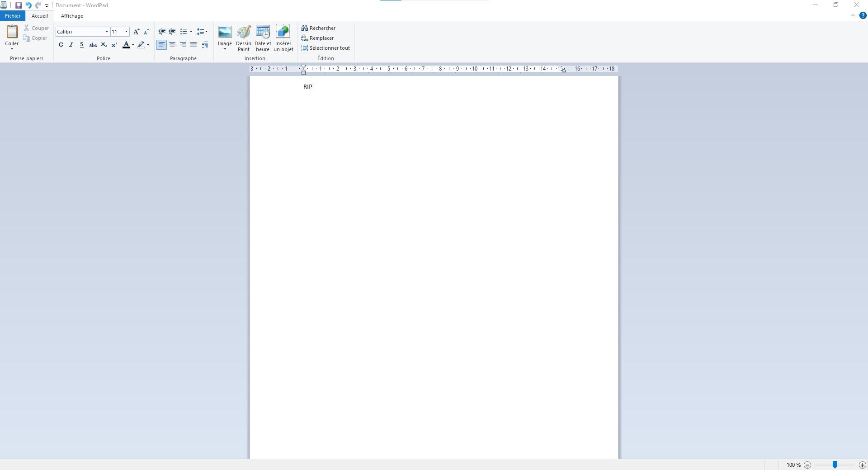Toggle underline formatting
The width and height of the screenshot is (868, 470).
(x=82, y=45)
